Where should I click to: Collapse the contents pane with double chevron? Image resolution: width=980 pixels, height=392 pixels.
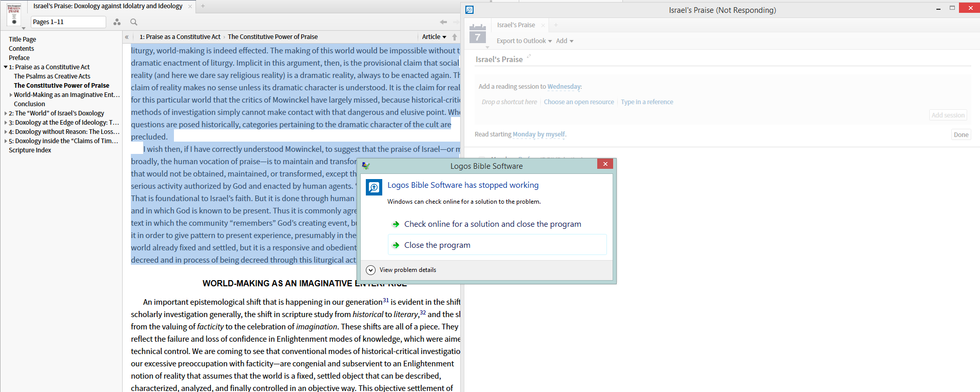tap(127, 37)
